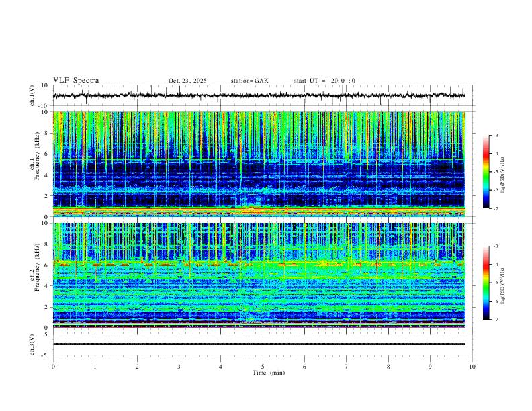Click the upper PSD color bar beside ch.1
Image resolution: width=532 pixels, height=411 pixels.
[486, 172]
